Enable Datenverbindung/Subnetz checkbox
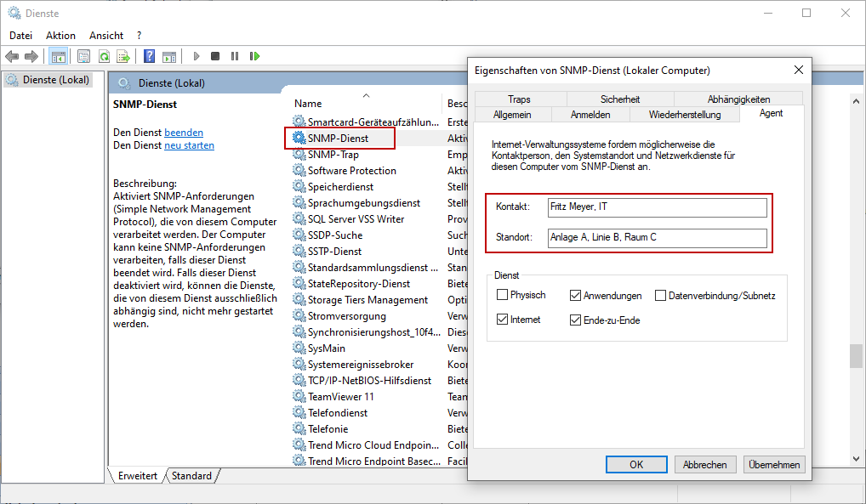This screenshot has height=504, width=866. (x=660, y=295)
